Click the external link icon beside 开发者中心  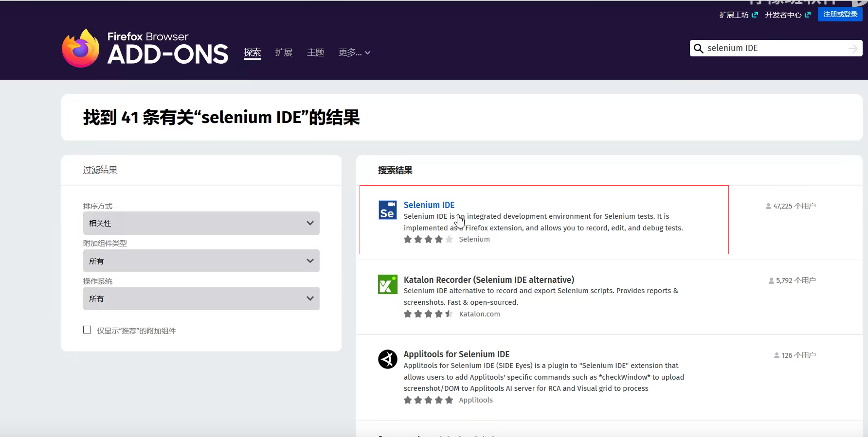pos(808,15)
